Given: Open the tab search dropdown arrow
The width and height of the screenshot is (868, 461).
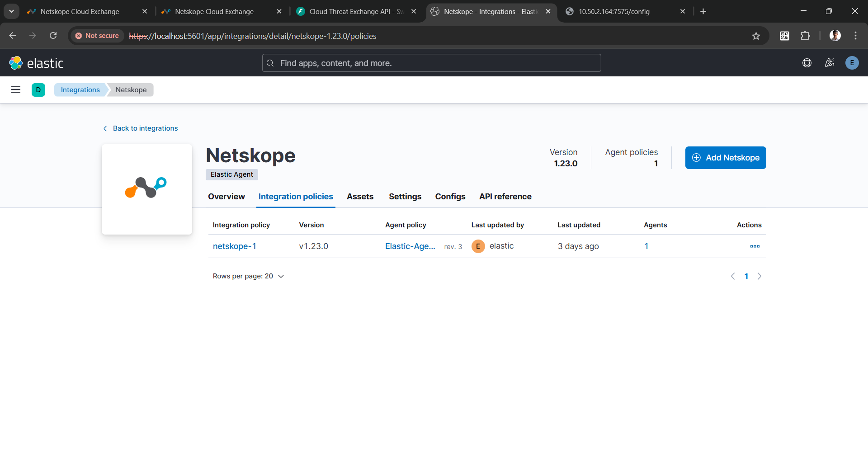Looking at the screenshot, I should [x=12, y=11].
